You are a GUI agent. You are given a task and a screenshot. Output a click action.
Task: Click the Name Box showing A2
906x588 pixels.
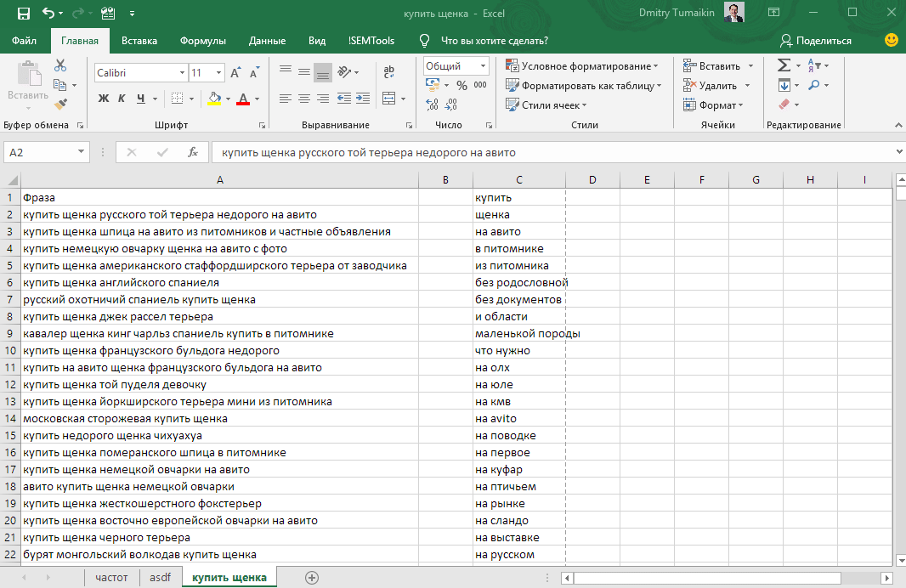(x=41, y=152)
